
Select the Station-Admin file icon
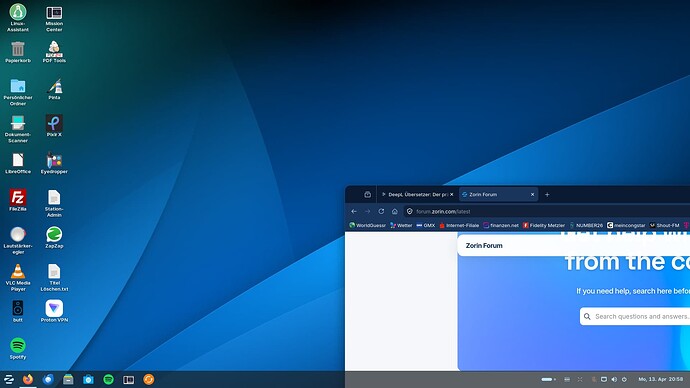click(x=54, y=203)
